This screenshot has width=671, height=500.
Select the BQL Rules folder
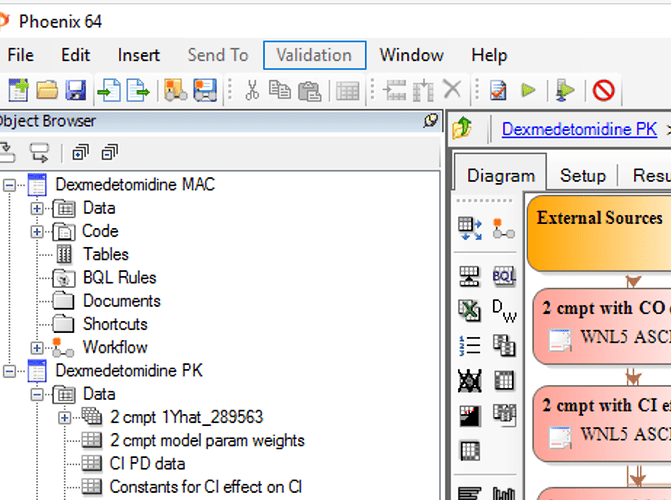point(120,277)
